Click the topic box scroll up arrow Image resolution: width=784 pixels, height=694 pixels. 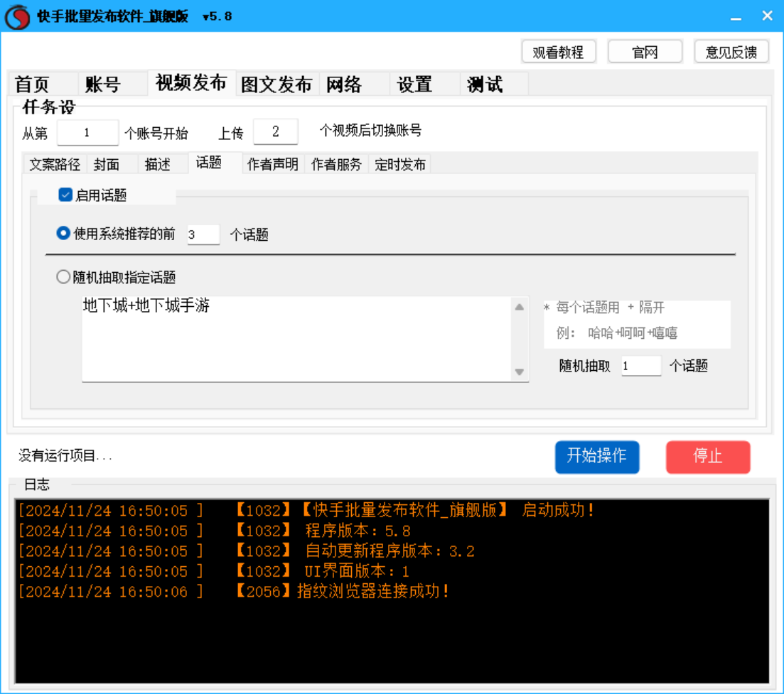tap(520, 307)
